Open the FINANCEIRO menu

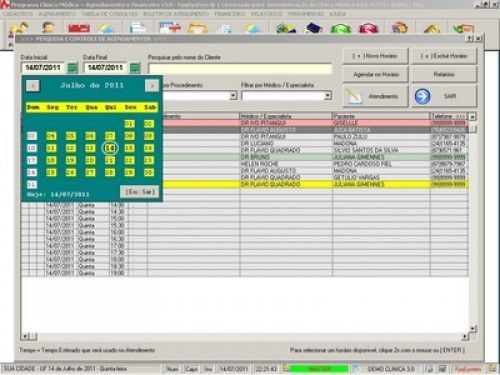pyautogui.click(x=230, y=14)
